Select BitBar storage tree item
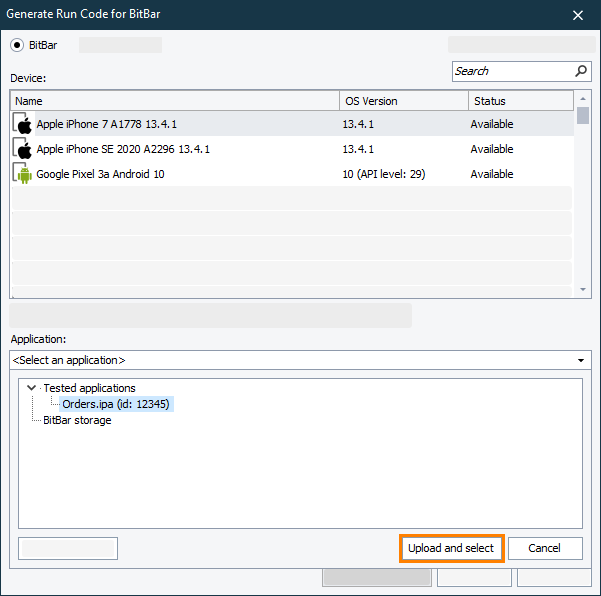This screenshot has width=601, height=596. [x=77, y=420]
